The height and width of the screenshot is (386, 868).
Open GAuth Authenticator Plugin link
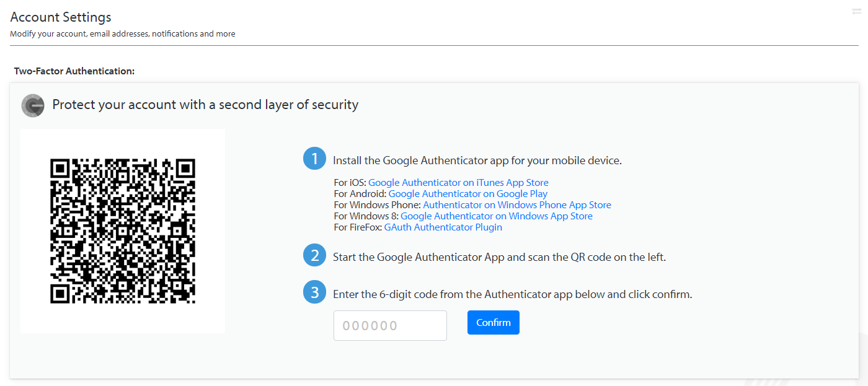(x=443, y=227)
